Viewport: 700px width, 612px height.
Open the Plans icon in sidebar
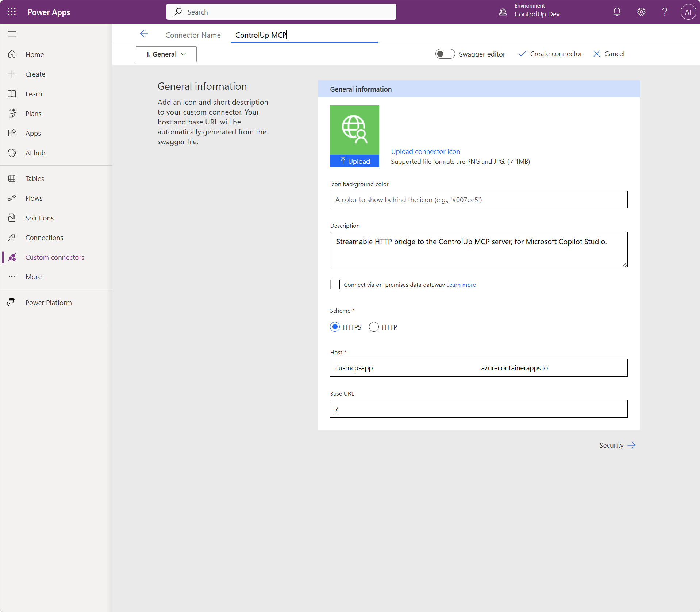pyautogui.click(x=12, y=113)
